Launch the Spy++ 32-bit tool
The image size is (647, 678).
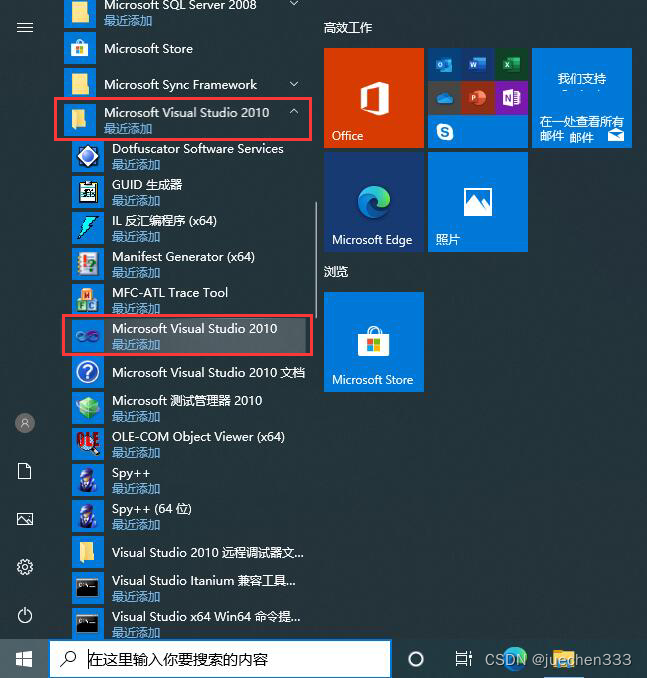pyautogui.click(x=190, y=480)
